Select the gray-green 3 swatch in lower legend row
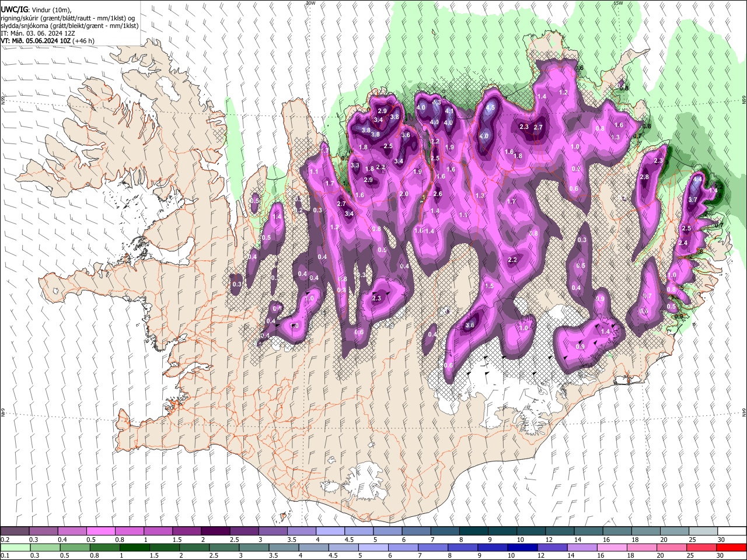The width and height of the screenshot is (747, 560). pyautogui.click(x=254, y=547)
